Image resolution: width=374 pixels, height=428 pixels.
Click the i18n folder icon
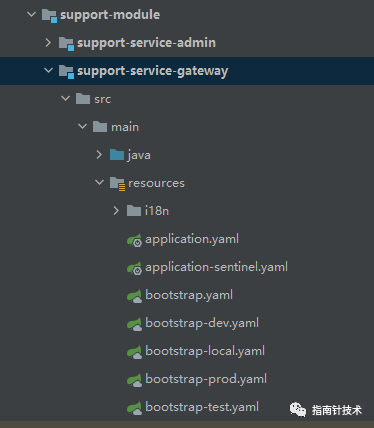coord(134,211)
